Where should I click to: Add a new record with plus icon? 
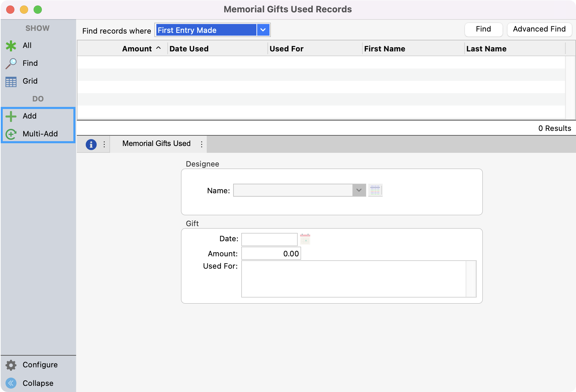[x=11, y=116]
